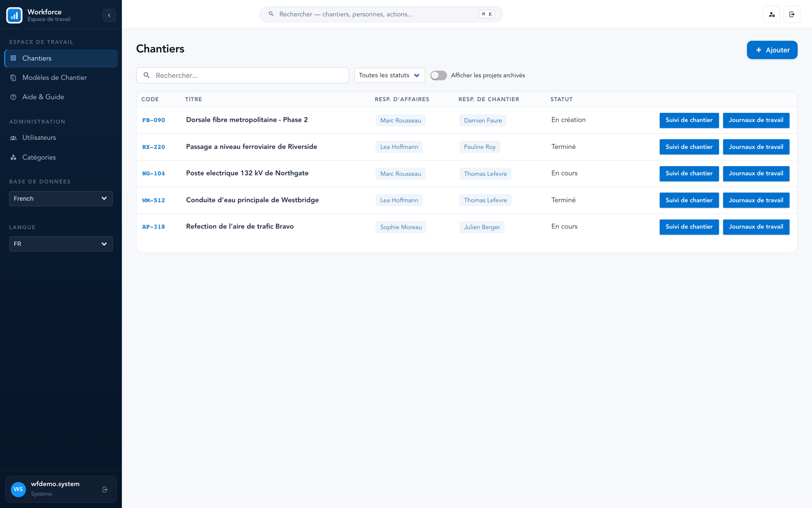Viewport: 812px width, 508px height.
Task: Open the NG-104 code link
Action: point(153,174)
